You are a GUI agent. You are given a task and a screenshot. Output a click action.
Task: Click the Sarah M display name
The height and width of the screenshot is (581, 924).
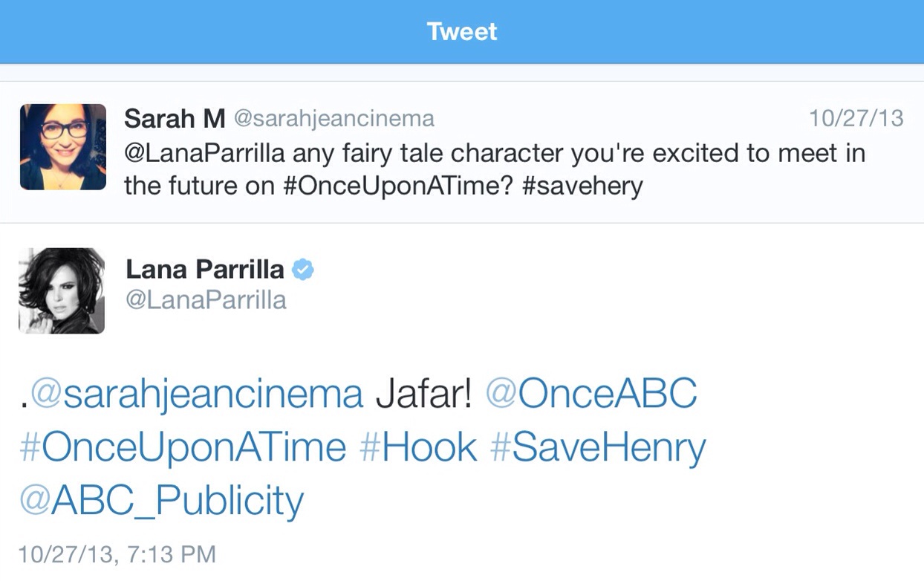click(x=175, y=118)
